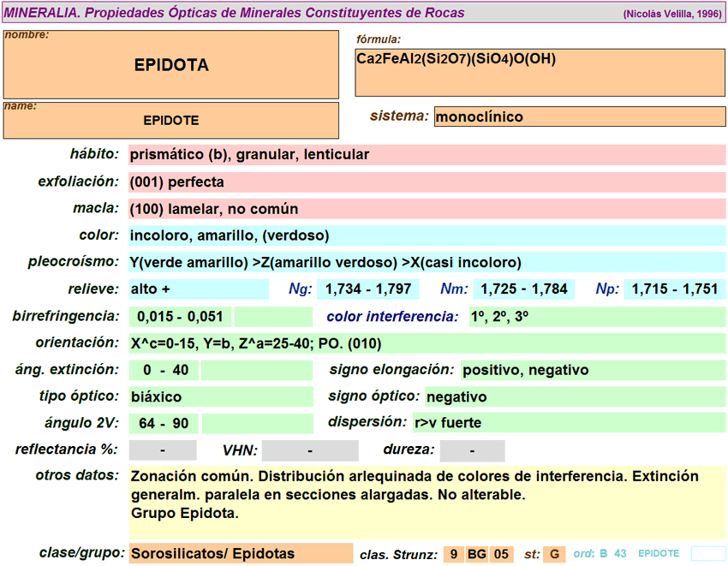Click the macla field (100) lamelar

coord(427,209)
